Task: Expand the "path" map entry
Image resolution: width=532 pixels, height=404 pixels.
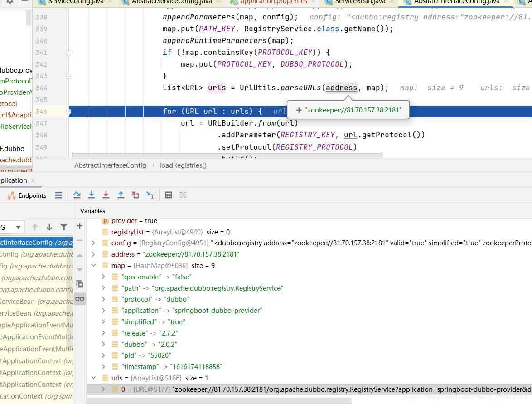Action: coord(103,288)
